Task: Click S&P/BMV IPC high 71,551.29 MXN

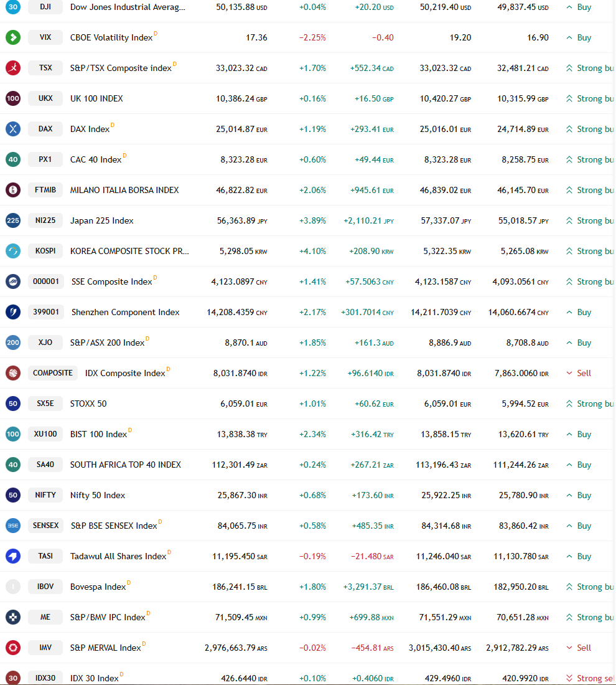Action: [446, 617]
